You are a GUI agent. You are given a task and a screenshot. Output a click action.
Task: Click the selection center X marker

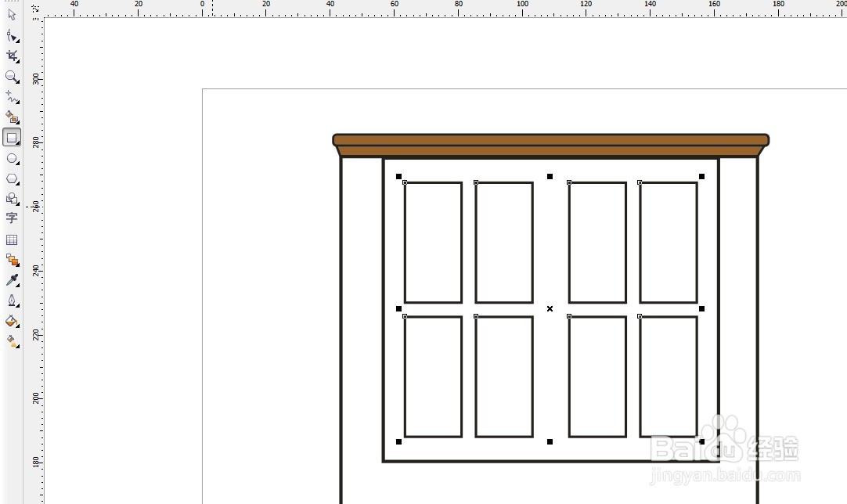pyautogui.click(x=550, y=309)
